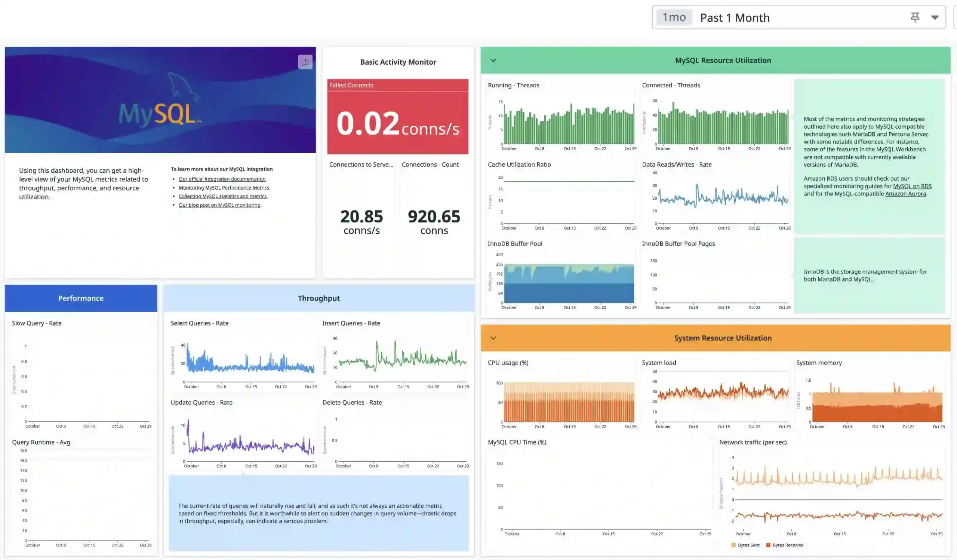
Task: Toggle Bytes Received legend swatch
Action: [x=768, y=545]
